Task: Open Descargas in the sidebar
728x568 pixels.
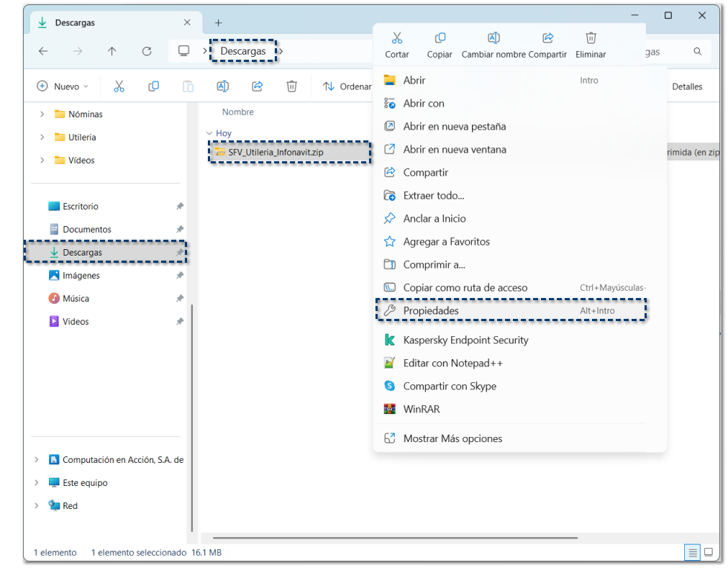Action: pos(82,253)
